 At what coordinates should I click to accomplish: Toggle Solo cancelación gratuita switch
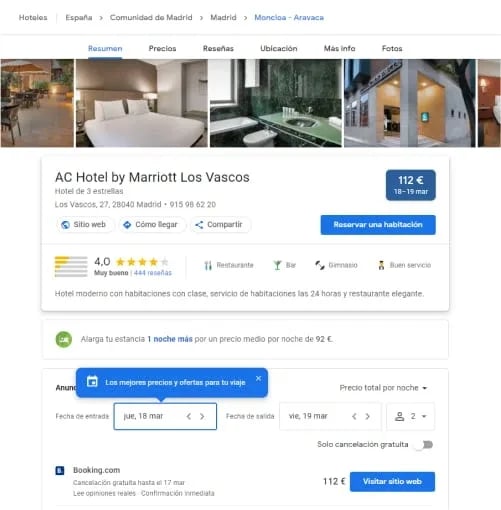point(424,445)
